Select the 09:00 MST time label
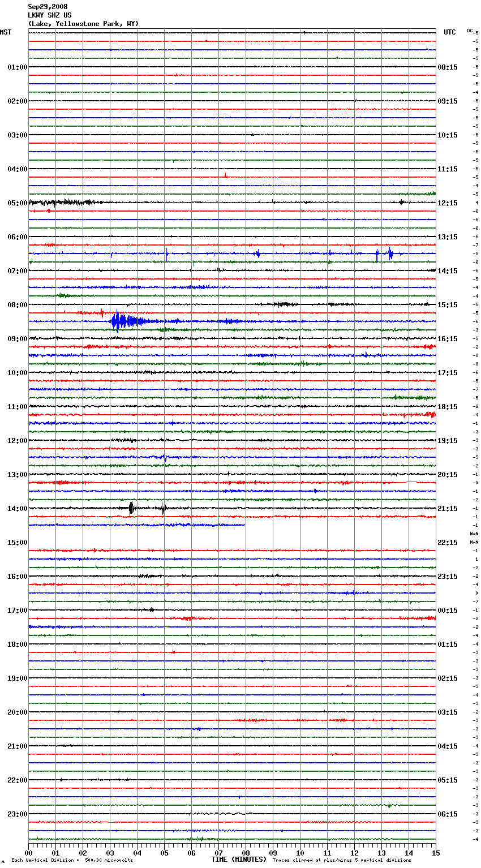This screenshot has height=868, width=481. coord(18,339)
